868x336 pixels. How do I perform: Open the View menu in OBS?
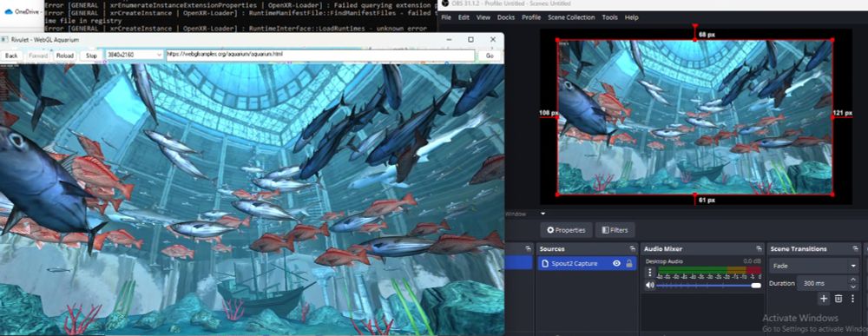(483, 17)
